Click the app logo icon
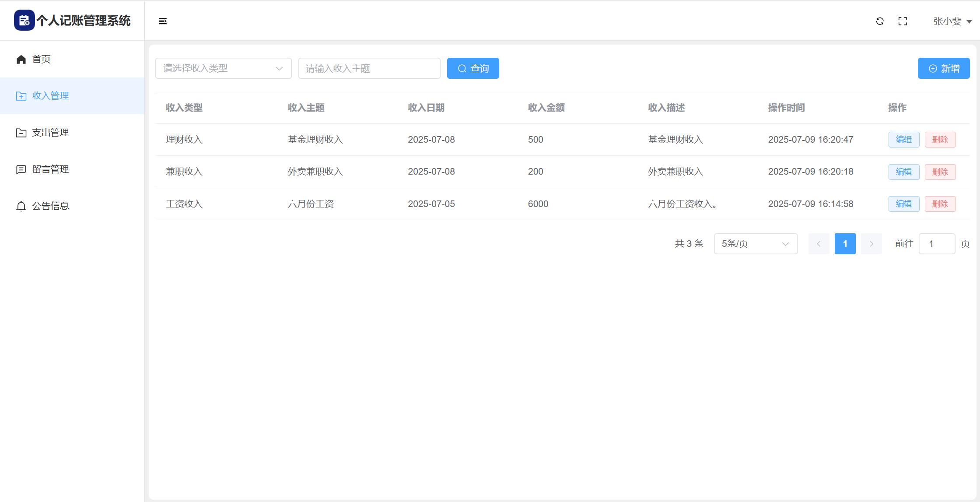The image size is (980, 502). click(x=24, y=21)
